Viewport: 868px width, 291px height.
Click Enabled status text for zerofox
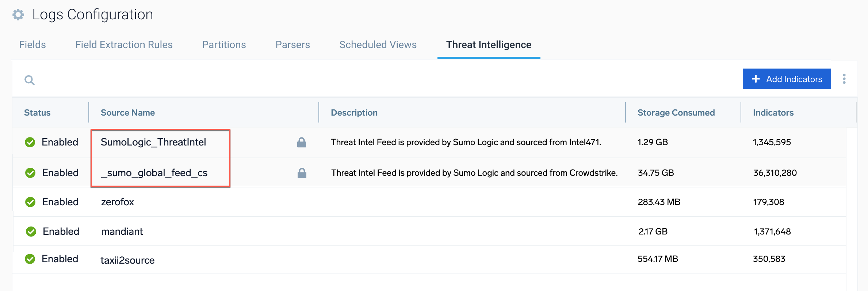click(x=60, y=202)
